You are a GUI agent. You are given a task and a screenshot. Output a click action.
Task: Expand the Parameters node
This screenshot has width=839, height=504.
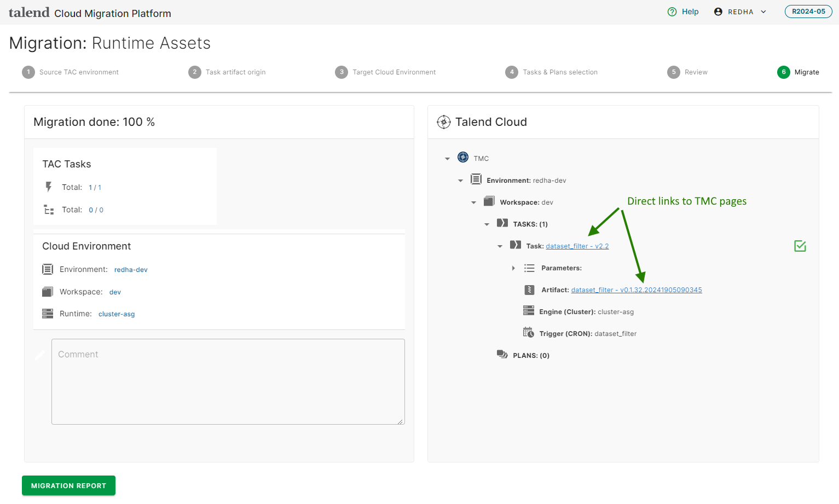(513, 268)
